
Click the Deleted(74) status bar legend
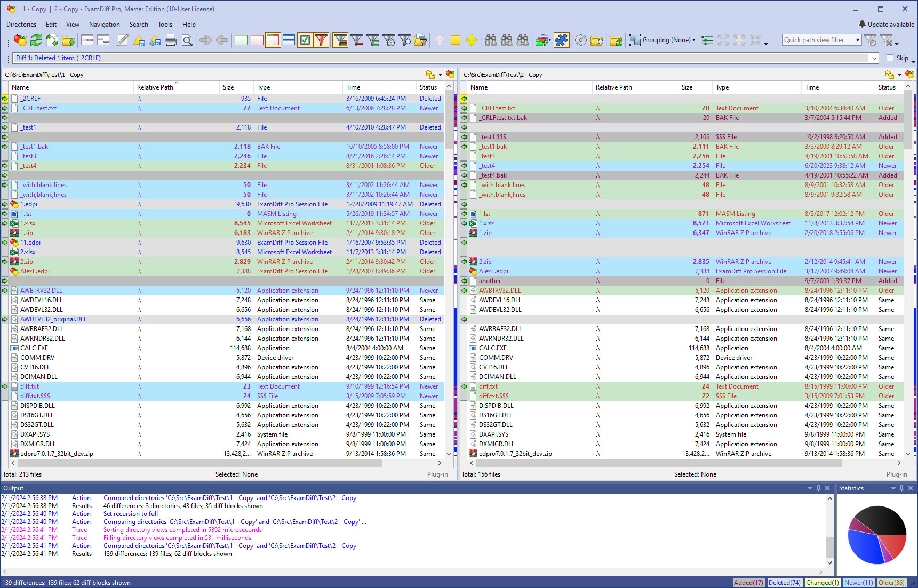coord(784,583)
